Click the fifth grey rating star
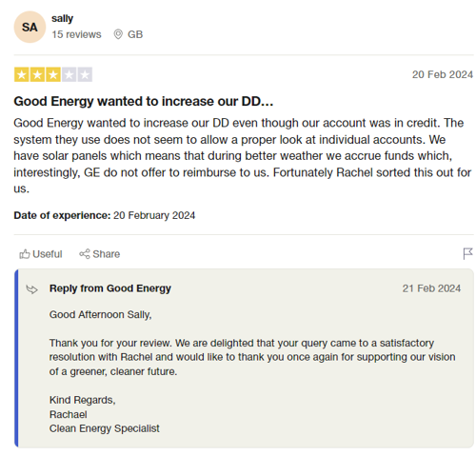This screenshot has width=476, height=456. tap(85, 75)
